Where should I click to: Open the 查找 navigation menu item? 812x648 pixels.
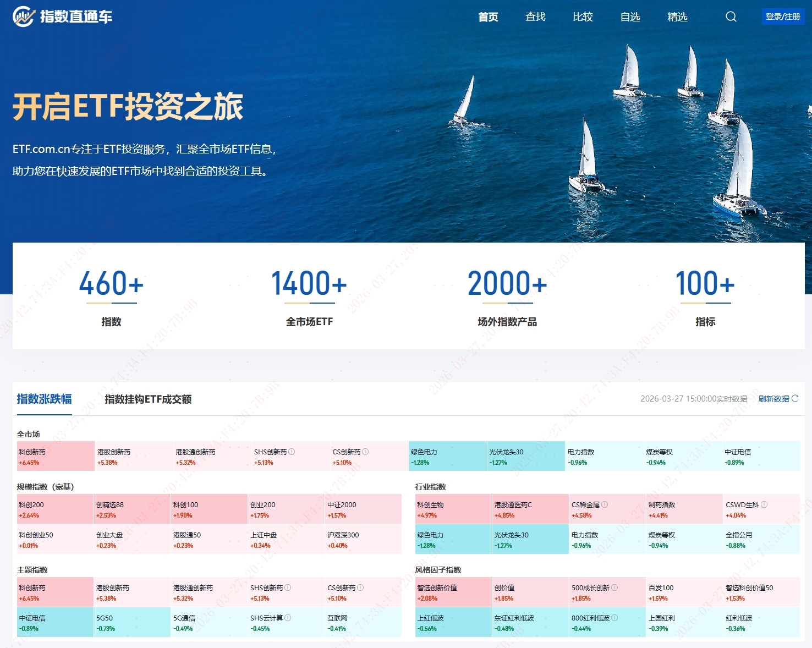535,17
